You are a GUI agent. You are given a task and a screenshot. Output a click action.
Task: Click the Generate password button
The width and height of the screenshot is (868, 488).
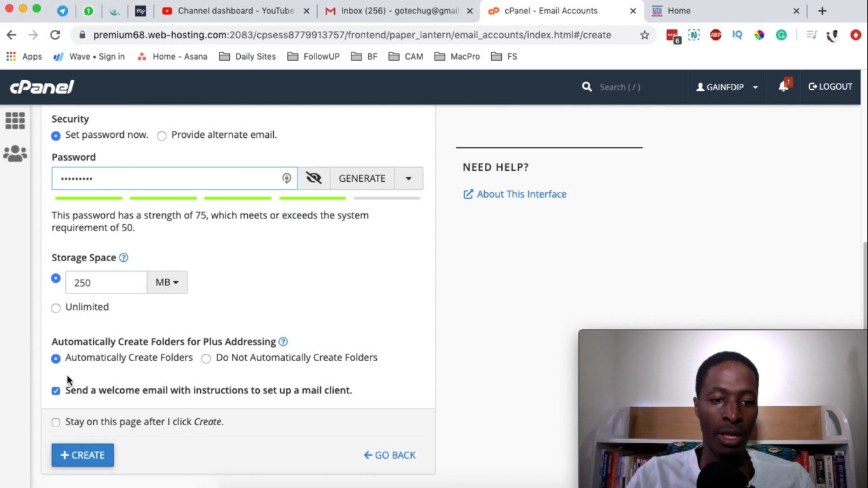tap(362, 179)
